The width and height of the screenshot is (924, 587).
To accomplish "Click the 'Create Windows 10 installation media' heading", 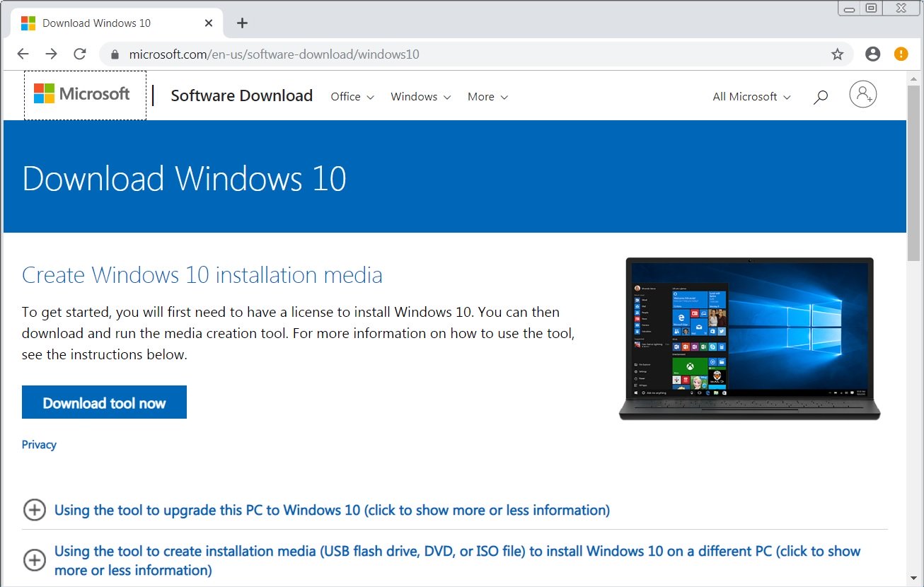I will click(202, 274).
